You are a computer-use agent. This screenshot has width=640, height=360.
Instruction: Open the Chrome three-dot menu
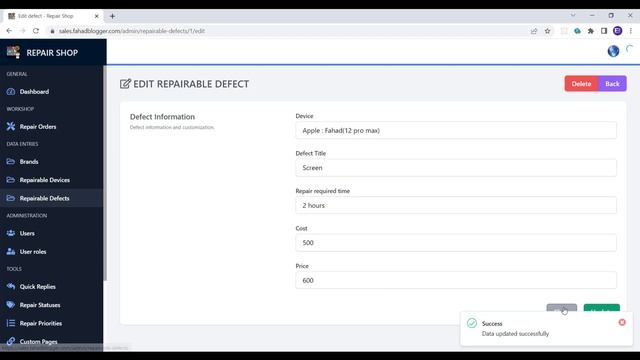click(x=631, y=31)
